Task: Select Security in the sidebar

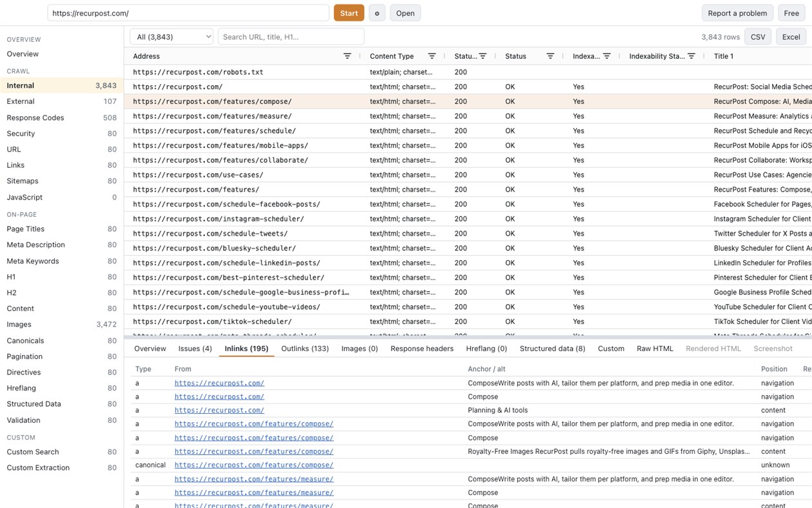Action: click(62, 134)
